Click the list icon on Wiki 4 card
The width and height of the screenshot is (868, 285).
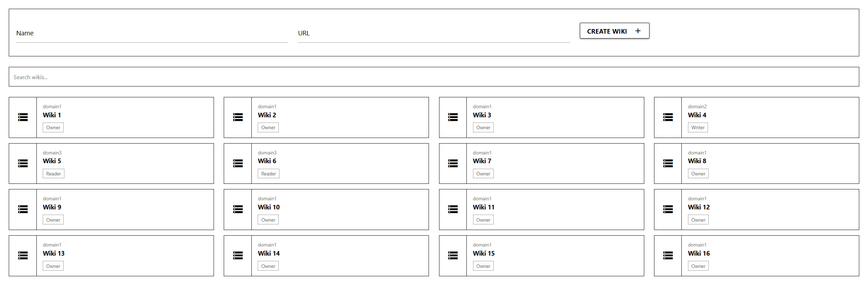coord(668,117)
